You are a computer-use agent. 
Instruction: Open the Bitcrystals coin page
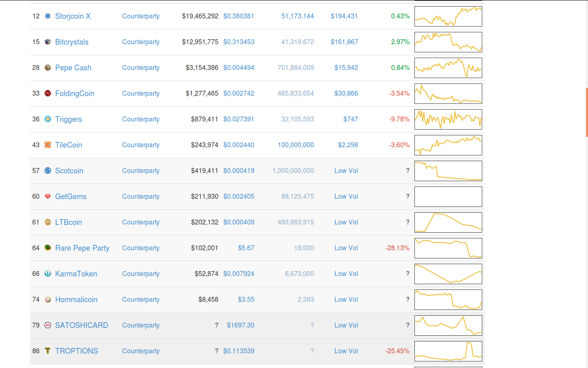coord(72,42)
